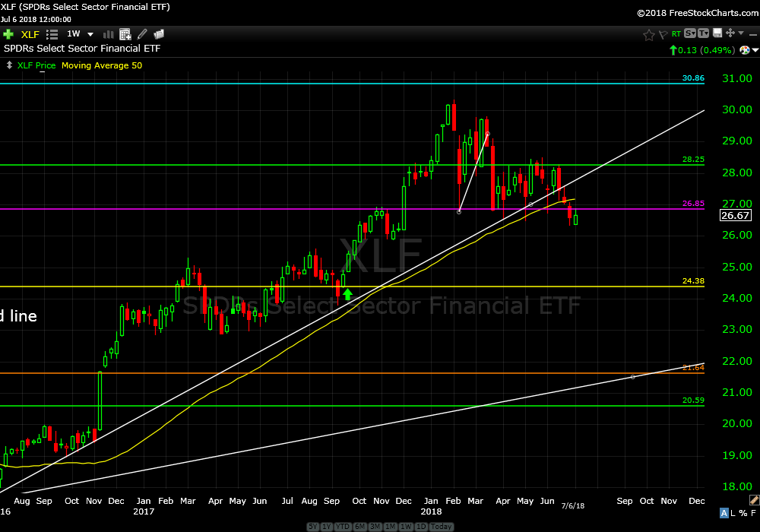Click the Moving Average 50 label

pos(102,65)
